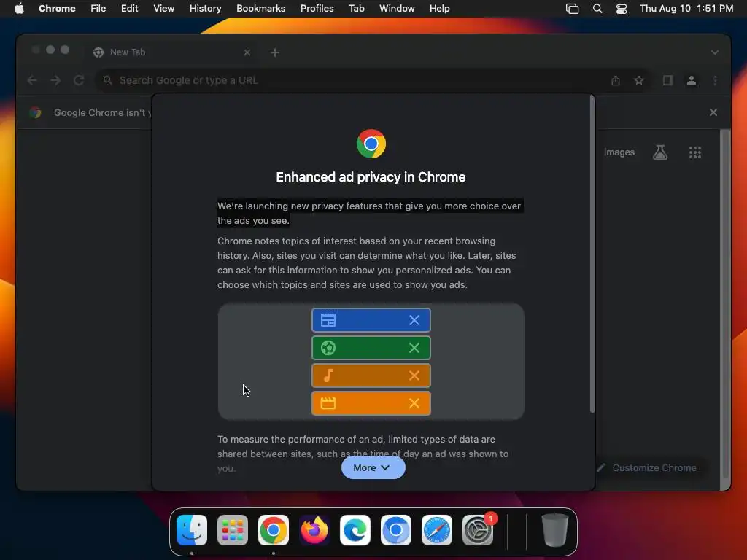Open Safari from the Dock
This screenshot has height=560, width=747.
437,530
